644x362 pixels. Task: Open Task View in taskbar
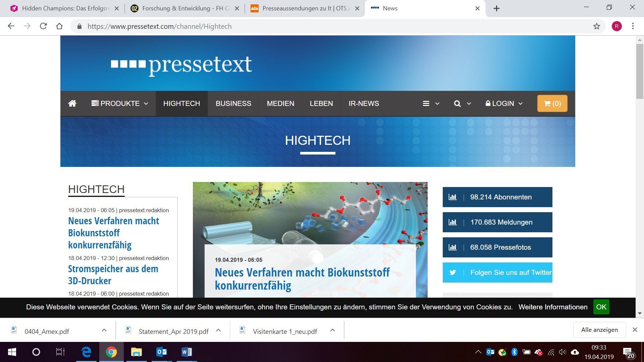coord(60,352)
